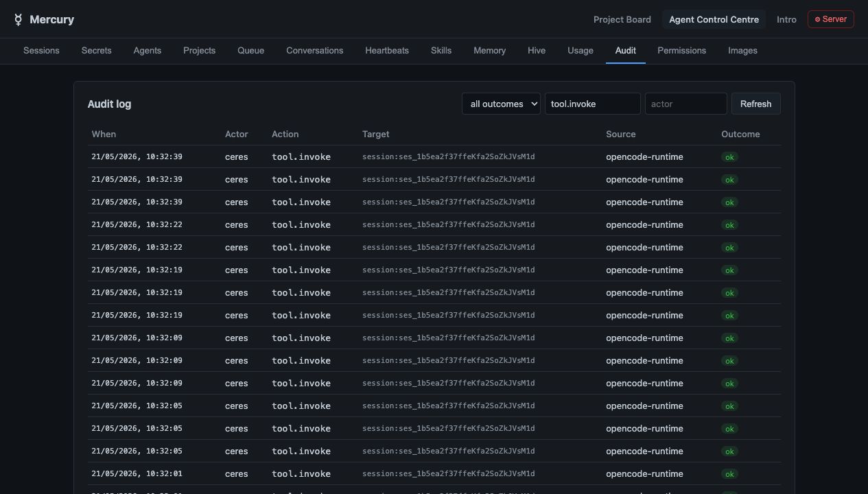Screen dimensions: 868x494
Task: Click session target in the 10:32:01 row
Action: (449, 474)
